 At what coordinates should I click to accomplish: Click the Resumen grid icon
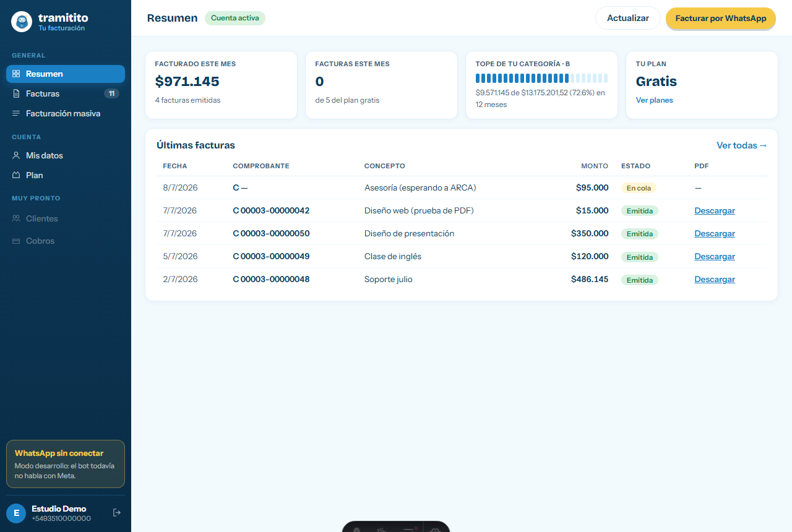(x=16, y=74)
